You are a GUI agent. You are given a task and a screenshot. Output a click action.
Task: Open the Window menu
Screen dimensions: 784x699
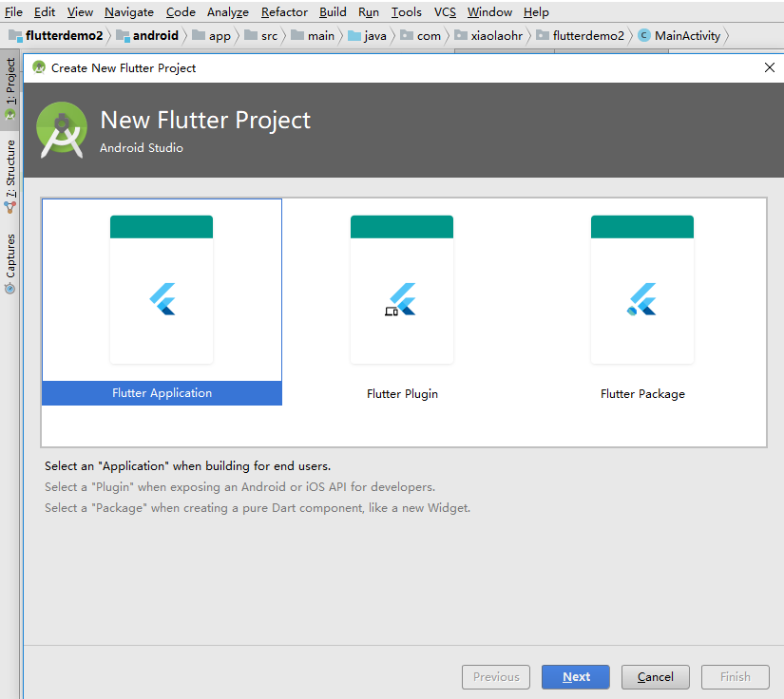489,12
